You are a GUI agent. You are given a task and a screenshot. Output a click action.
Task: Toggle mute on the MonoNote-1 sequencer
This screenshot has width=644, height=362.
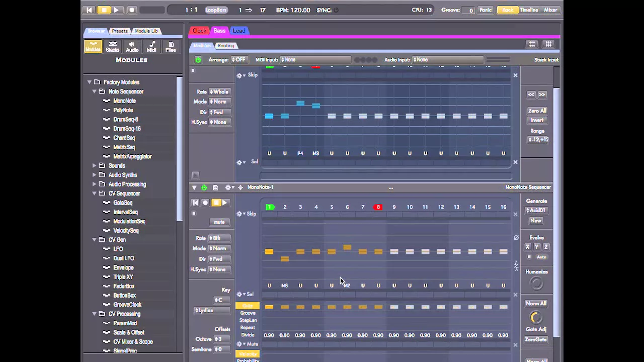[219, 222]
